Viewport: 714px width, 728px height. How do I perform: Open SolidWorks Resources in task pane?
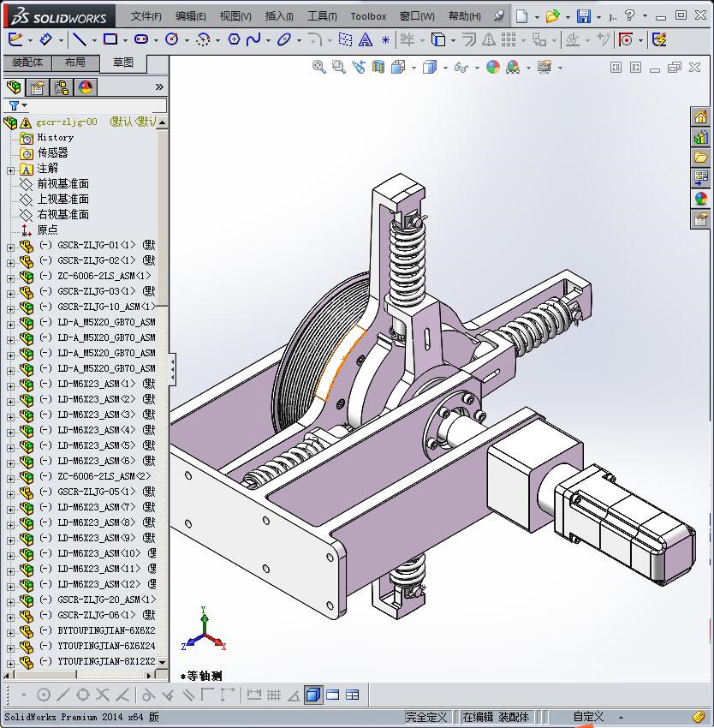coord(700,116)
